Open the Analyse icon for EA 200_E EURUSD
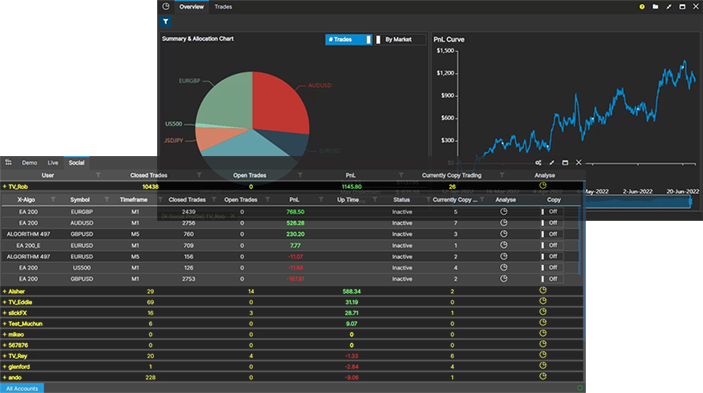 coord(504,245)
